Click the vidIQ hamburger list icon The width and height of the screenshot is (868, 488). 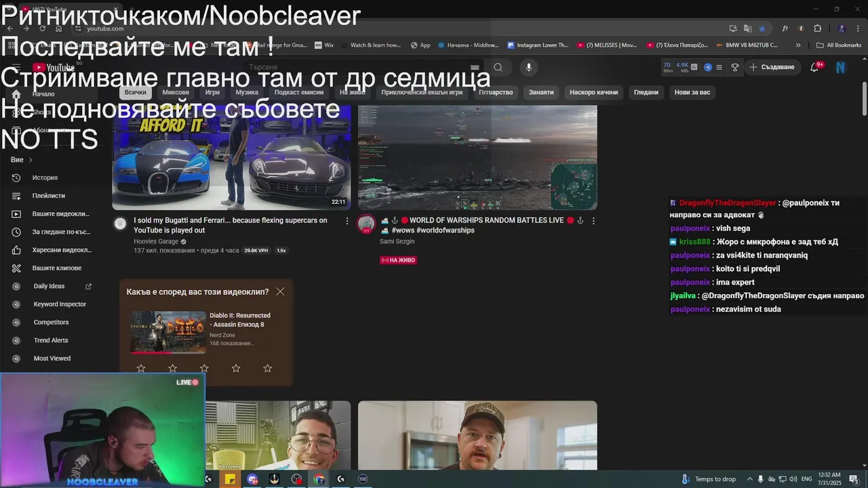coord(719,67)
